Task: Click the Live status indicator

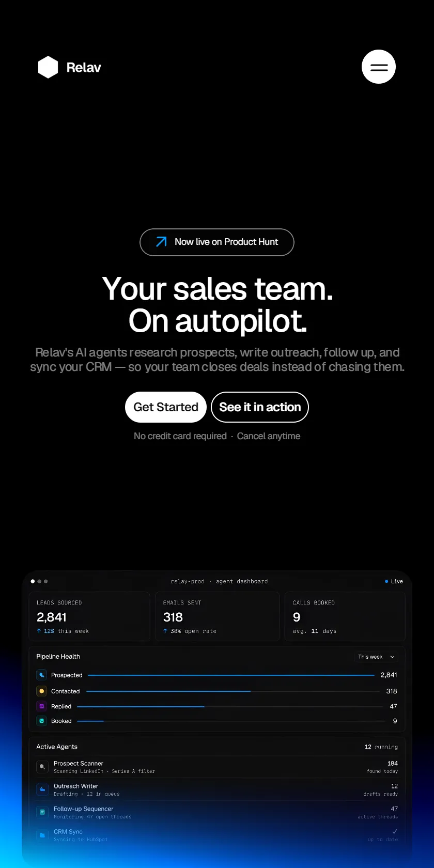Action: pyautogui.click(x=394, y=581)
